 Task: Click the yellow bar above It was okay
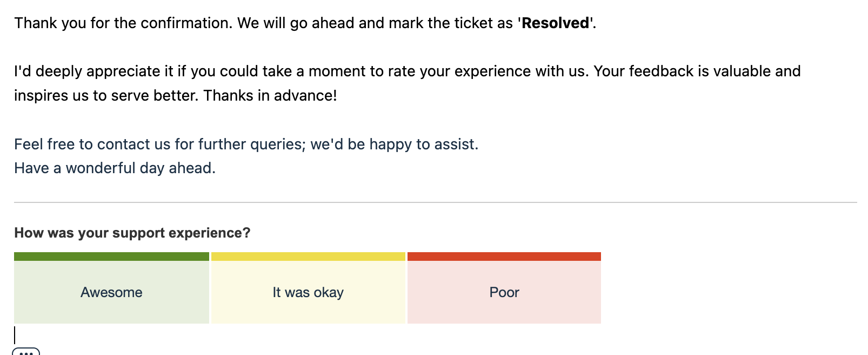point(308,257)
